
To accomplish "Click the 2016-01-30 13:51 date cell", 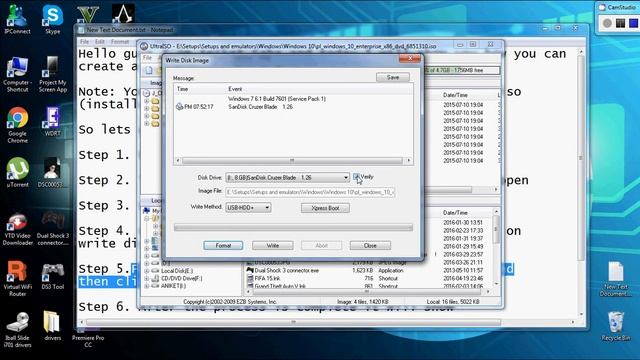I will 463,222.
